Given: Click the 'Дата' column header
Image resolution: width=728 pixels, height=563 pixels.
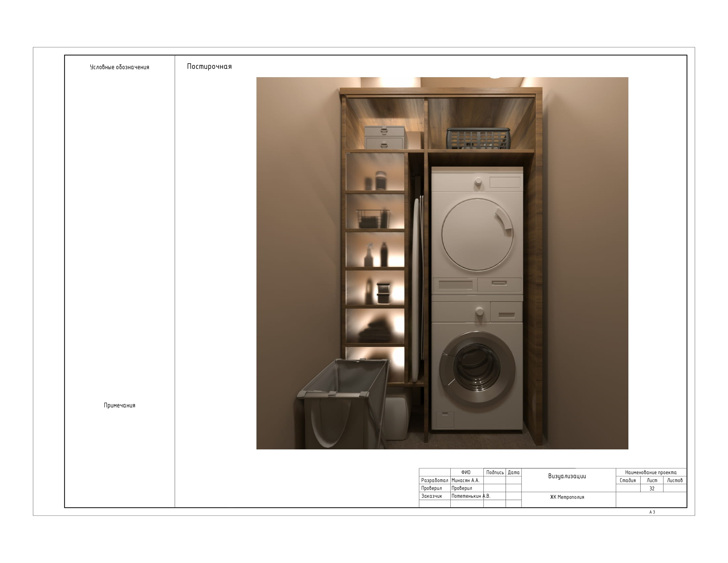Looking at the screenshot, I should pyautogui.click(x=514, y=472).
